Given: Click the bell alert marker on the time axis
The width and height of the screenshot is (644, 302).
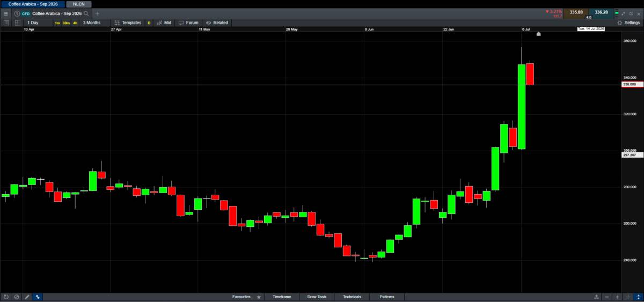Looking at the screenshot, I should tap(538, 34).
